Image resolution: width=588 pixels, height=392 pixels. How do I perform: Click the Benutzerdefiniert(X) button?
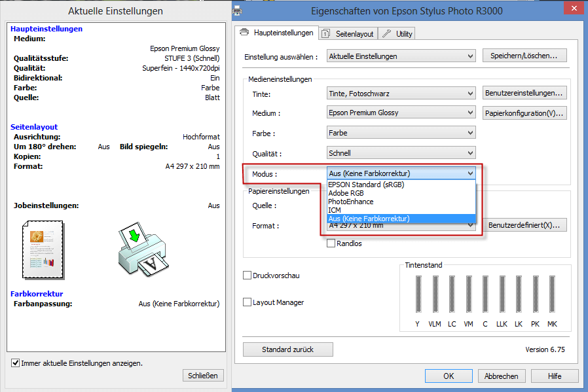(524, 225)
